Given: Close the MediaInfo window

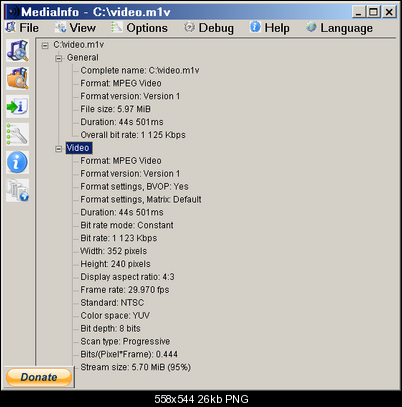Looking at the screenshot, I should pyautogui.click(x=389, y=12).
